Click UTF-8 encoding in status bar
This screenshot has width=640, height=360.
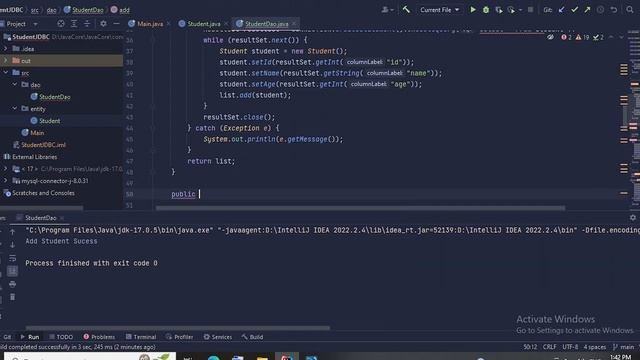570,347
